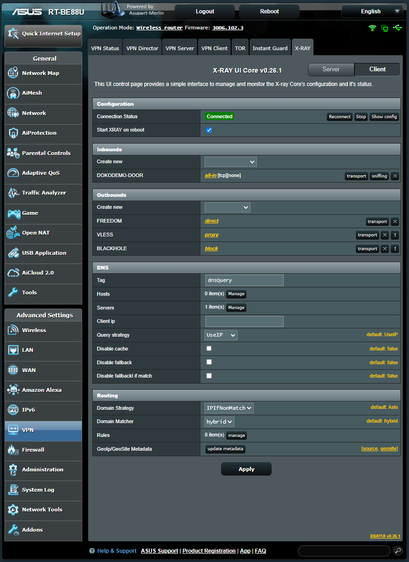Switch X-RAY mode to Client
Image resolution: width=409 pixels, height=562 pixels.
point(377,69)
